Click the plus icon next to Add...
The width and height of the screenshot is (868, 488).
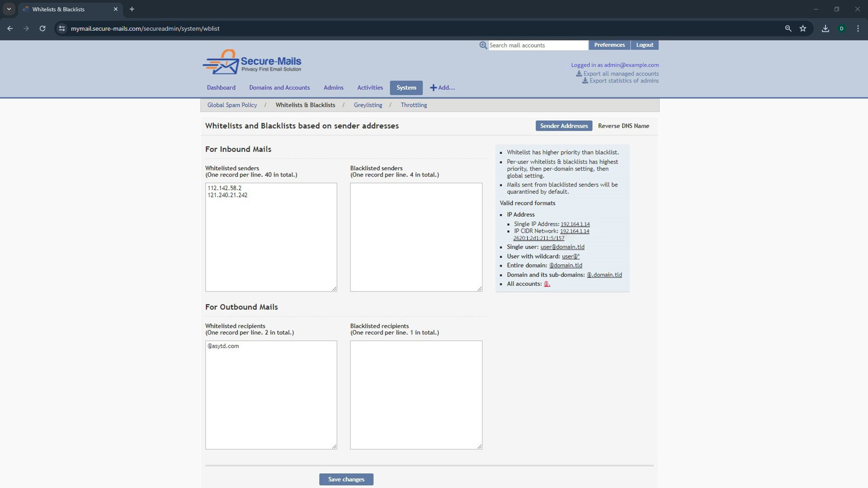point(433,88)
